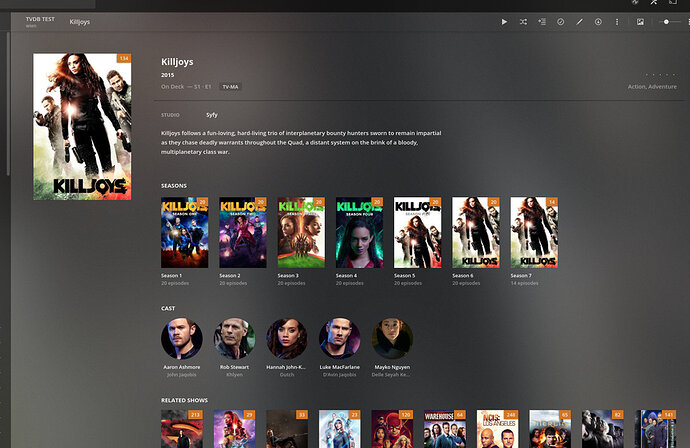Click the cast screen icon in top bar
Viewport: 690px width, 448px height.
click(673, 2)
